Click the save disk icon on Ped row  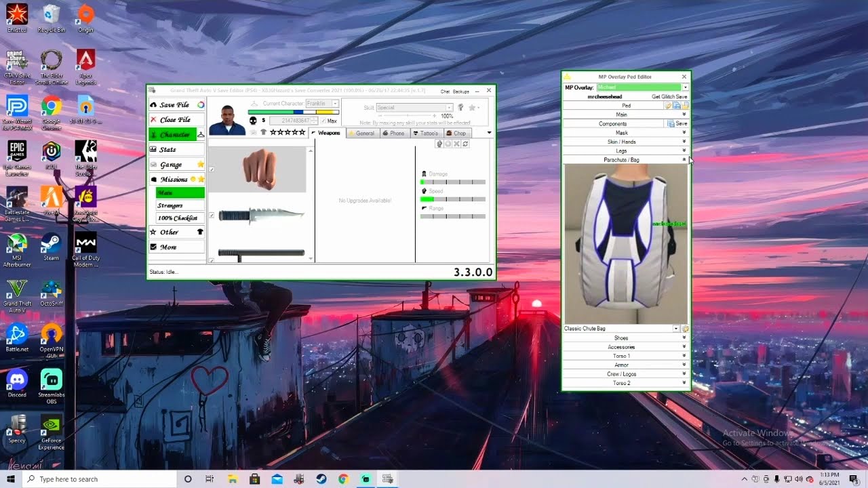click(677, 106)
